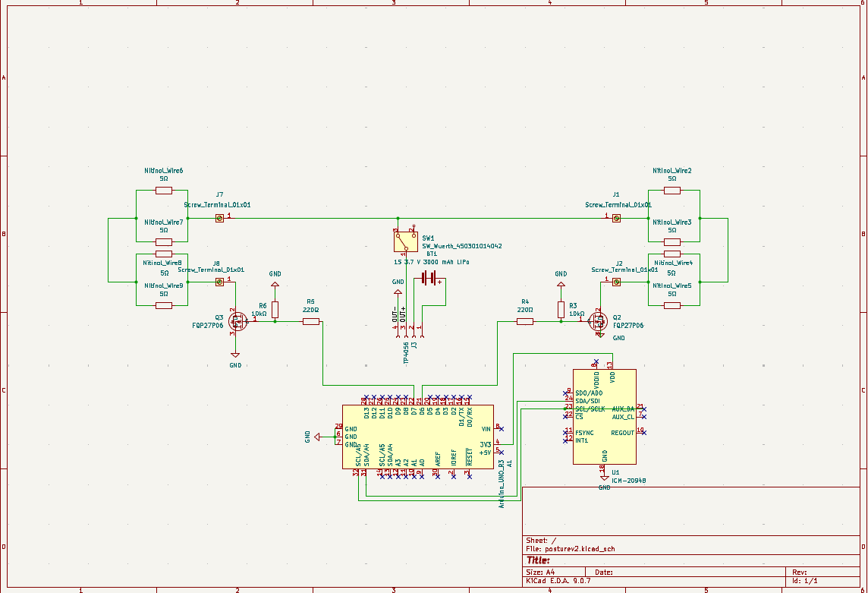Click the Nitinol_Wire4 label
Image resolution: width=868 pixels, height=593 pixels.
pos(674,263)
